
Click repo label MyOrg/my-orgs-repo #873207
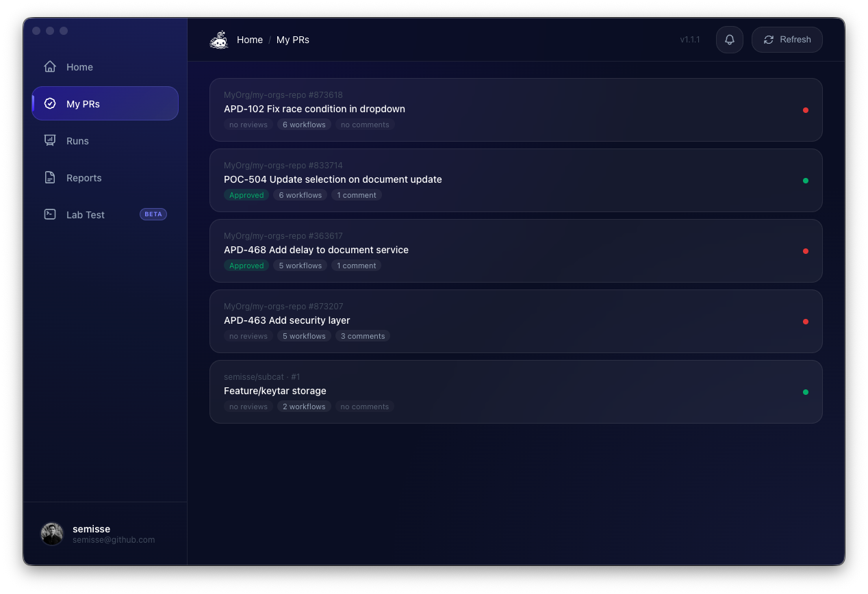coord(283,307)
